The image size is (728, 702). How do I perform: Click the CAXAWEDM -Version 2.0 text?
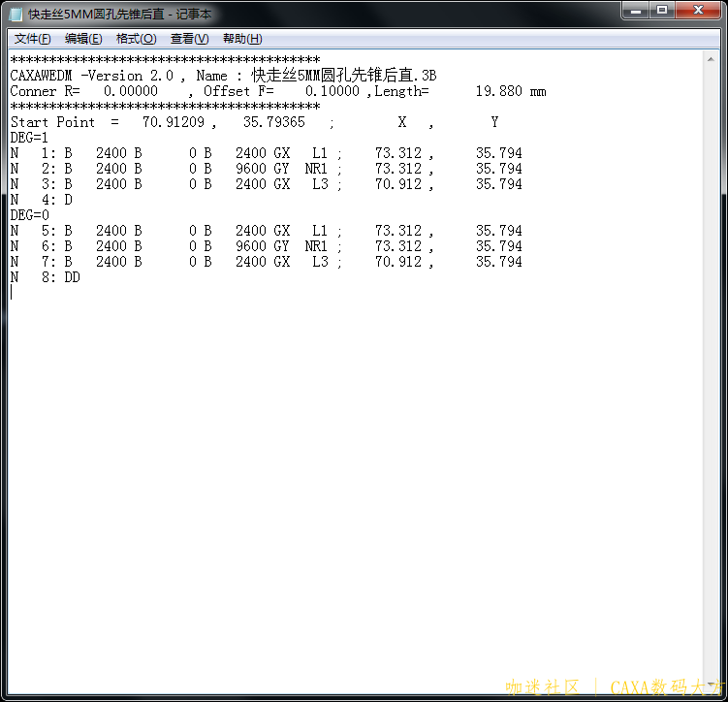tap(89, 76)
